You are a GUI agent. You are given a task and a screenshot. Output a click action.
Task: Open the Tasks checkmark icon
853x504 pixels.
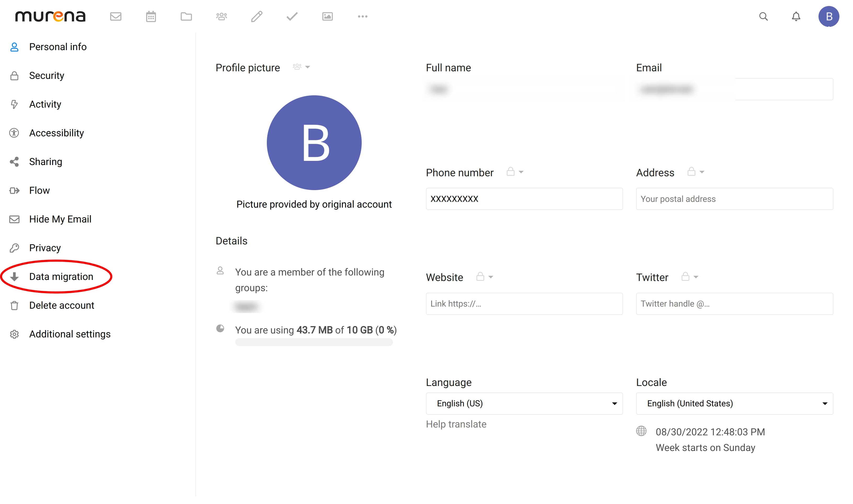point(292,16)
